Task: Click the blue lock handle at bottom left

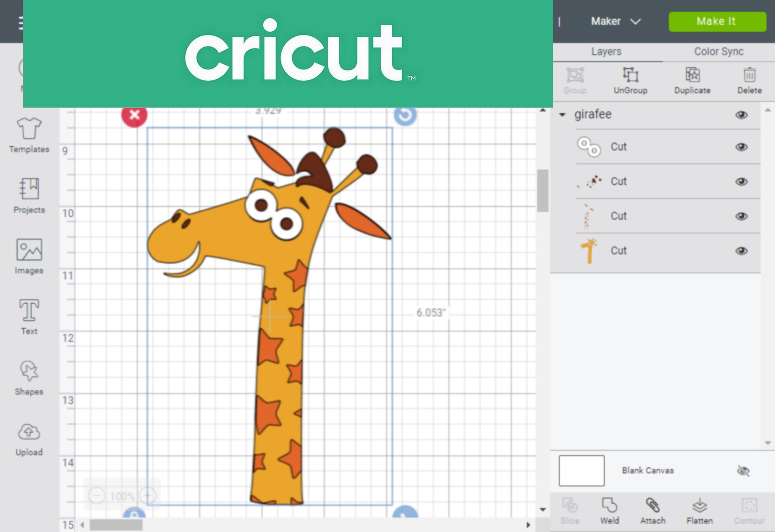Action: [x=134, y=513]
